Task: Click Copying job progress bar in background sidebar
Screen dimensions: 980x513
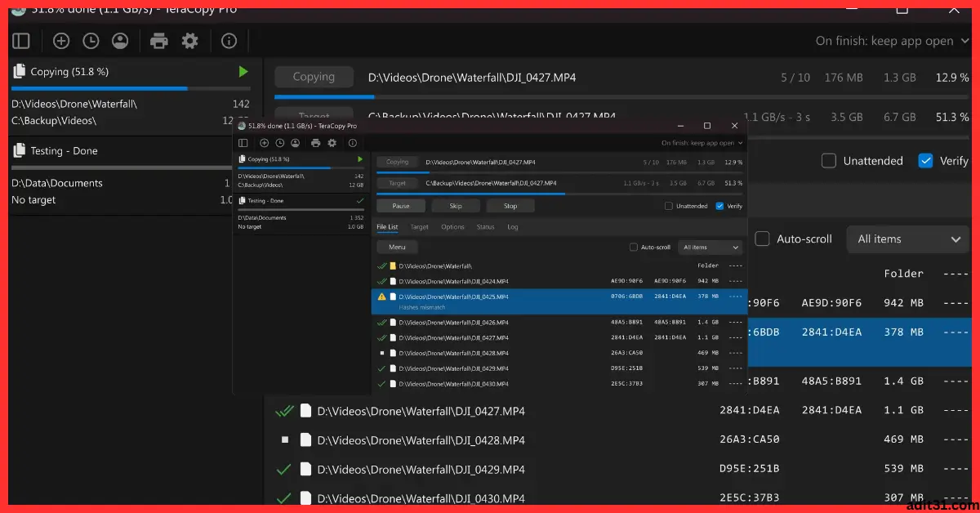Action: (x=131, y=88)
